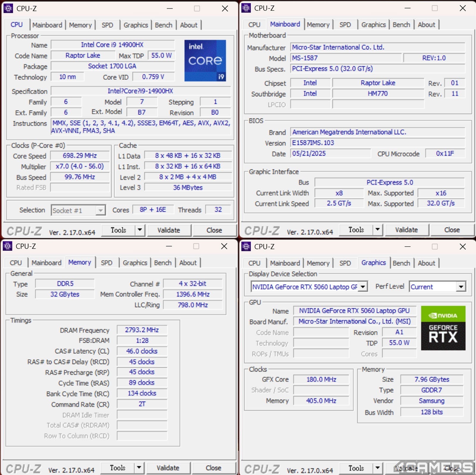The height and width of the screenshot is (475, 476).
Task: Open Bench tab in the Memory window
Action: [x=163, y=263]
